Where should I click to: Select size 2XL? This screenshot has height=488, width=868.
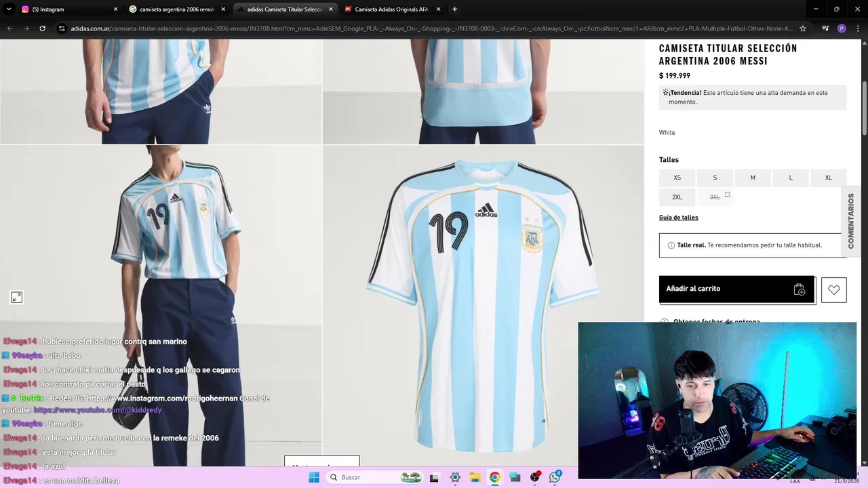[x=677, y=197]
